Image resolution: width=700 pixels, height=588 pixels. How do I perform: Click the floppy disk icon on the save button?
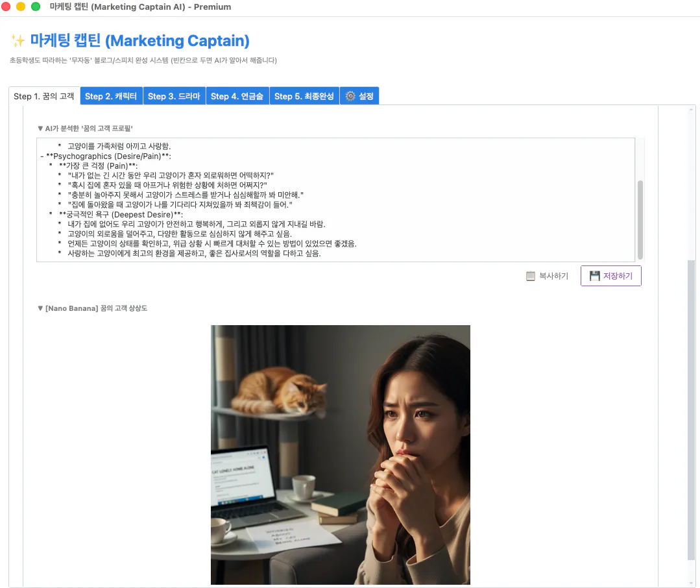pyautogui.click(x=594, y=275)
